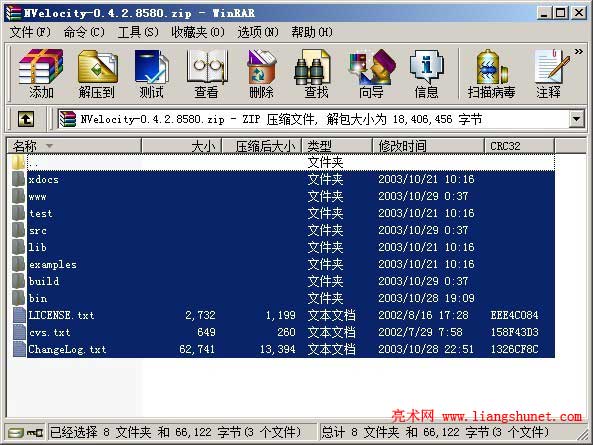Click the examples folder name
Screen dimensions: 595x445
(53, 265)
